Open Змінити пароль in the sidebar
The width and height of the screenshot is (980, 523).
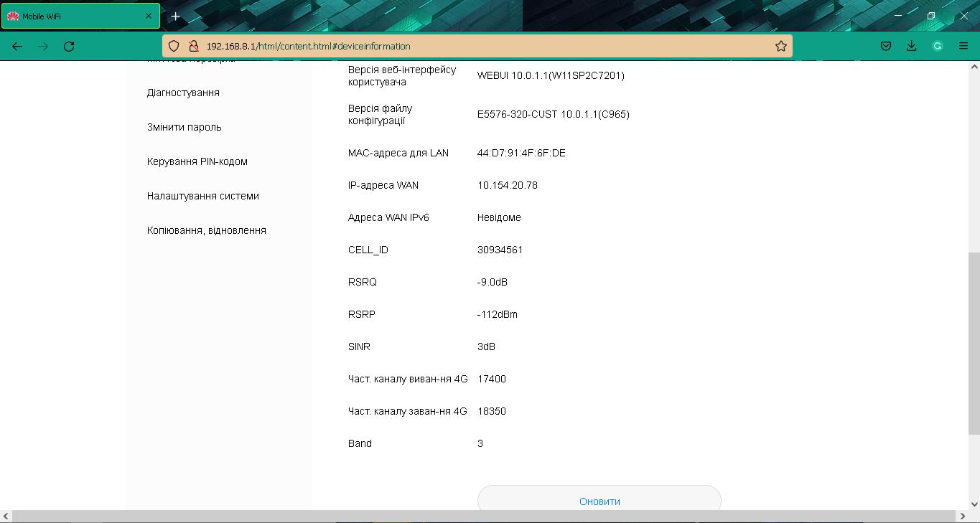coord(185,127)
